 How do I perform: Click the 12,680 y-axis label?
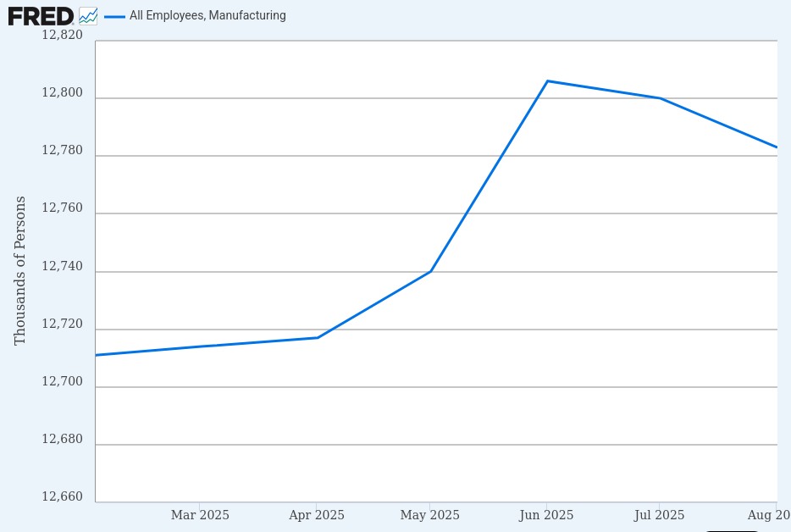click(x=62, y=439)
